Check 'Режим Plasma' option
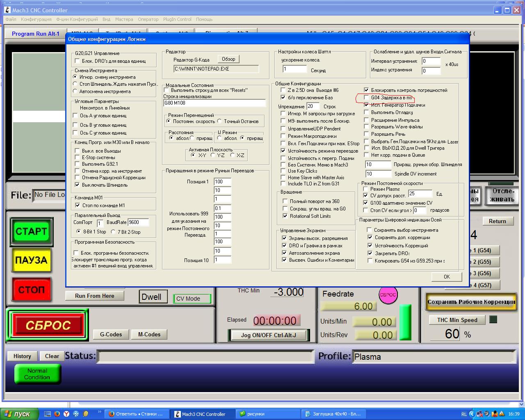 pyautogui.click(x=365, y=189)
